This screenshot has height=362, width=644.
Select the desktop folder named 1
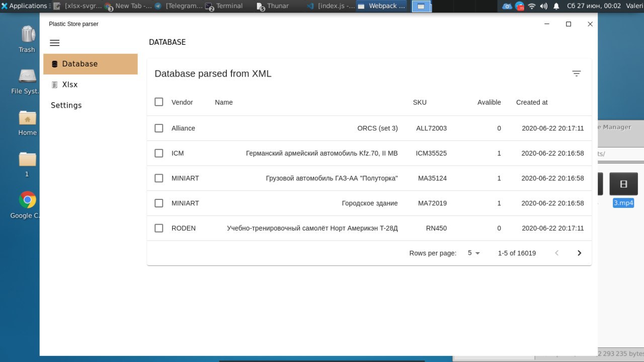27,164
